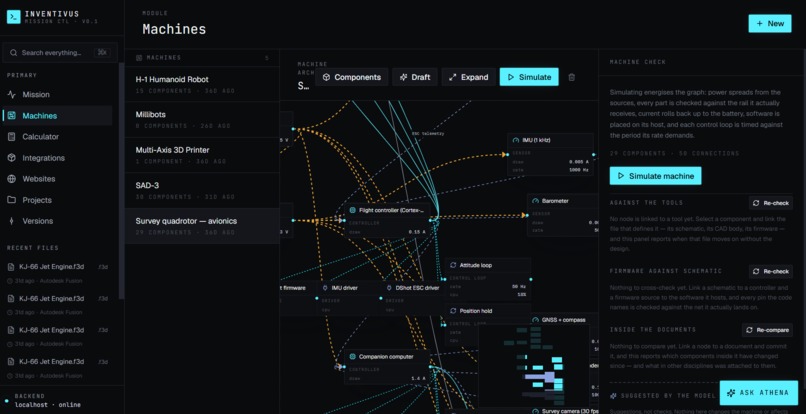Click the New button

pyautogui.click(x=770, y=24)
